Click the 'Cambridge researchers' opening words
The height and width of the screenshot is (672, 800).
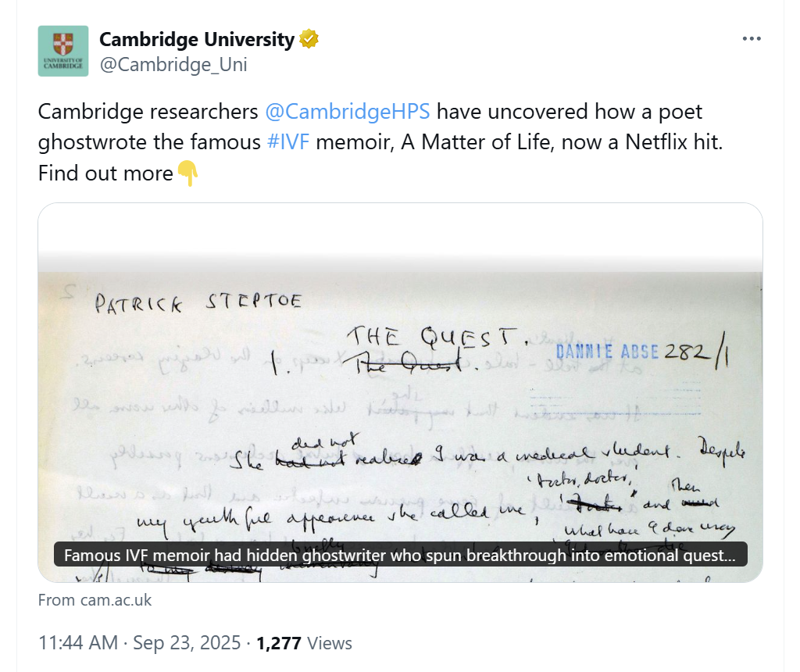point(148,112)
